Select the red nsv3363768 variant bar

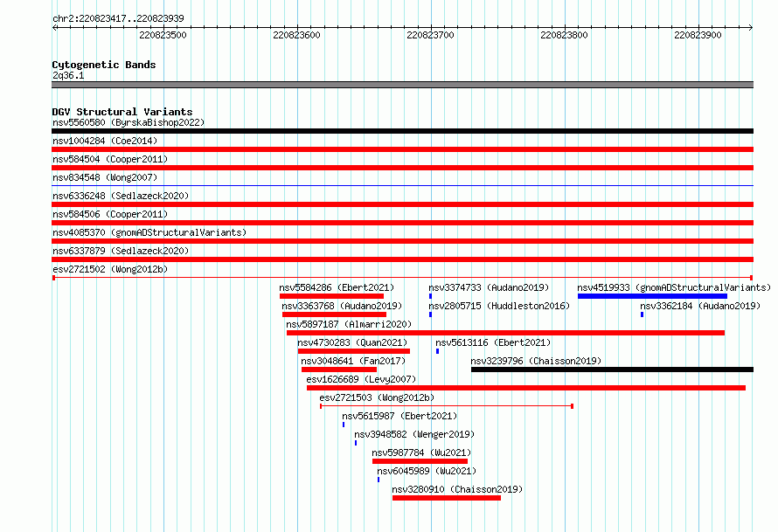point(334,314)
